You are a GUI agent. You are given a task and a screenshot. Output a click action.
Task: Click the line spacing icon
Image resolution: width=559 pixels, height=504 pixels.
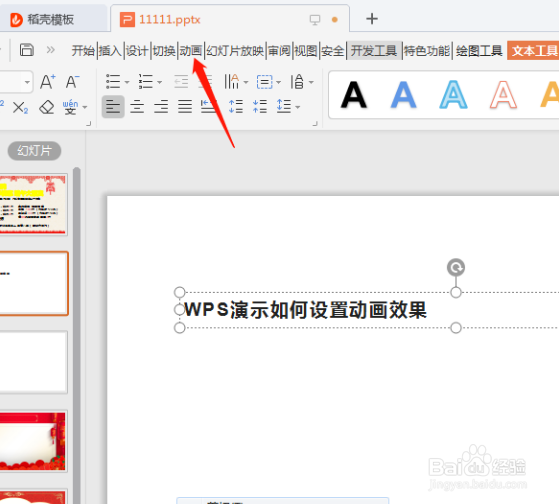(284, 107)
